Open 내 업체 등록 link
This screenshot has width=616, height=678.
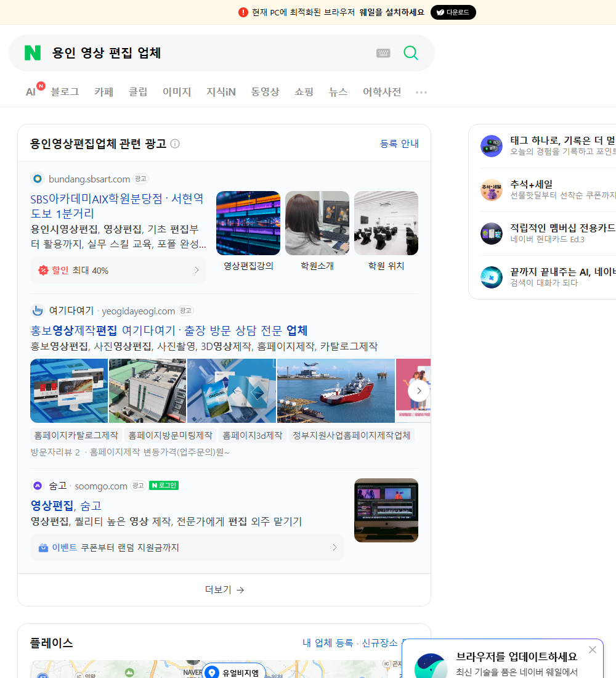328,643
